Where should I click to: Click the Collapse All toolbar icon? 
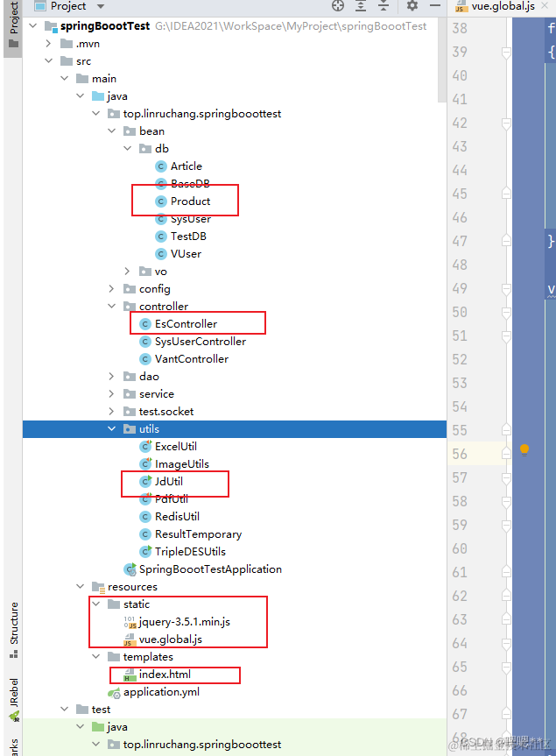[383, 6]
